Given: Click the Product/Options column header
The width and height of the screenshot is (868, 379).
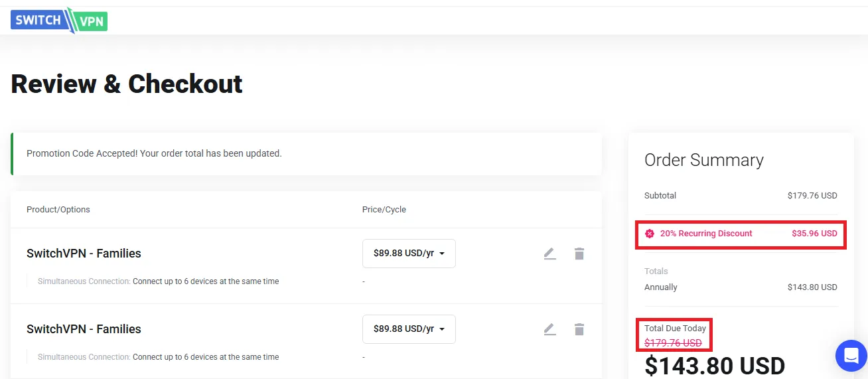Looking at the screenshot, I should 58,209.
